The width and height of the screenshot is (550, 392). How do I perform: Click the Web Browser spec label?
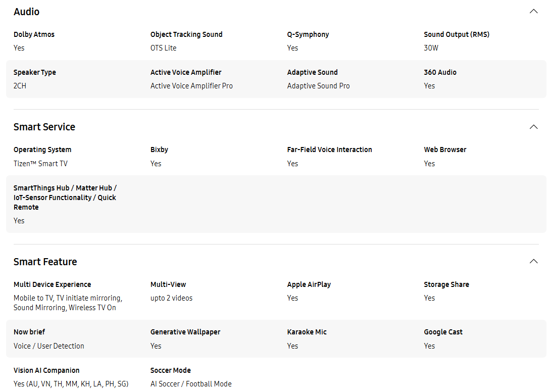pos(445,150)
